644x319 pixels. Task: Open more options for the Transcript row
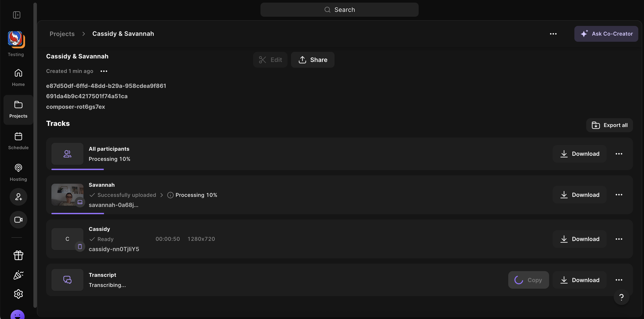(x=619, y=280)
